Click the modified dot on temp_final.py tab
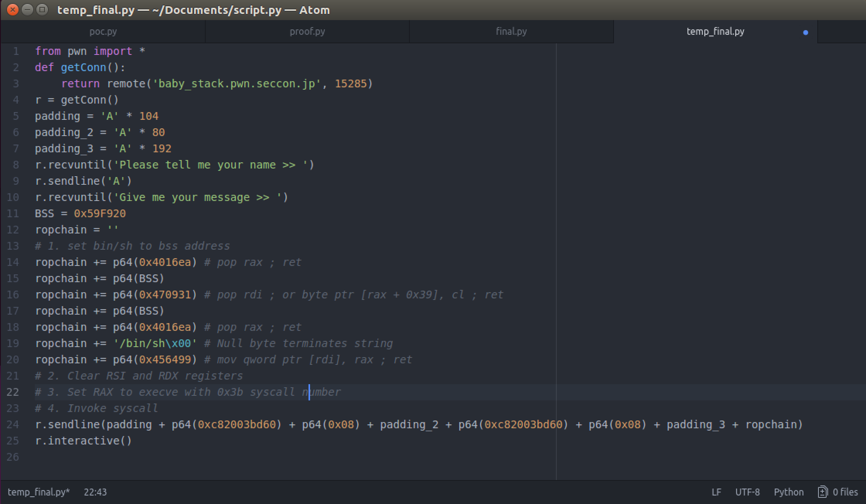 coord(805,32)
